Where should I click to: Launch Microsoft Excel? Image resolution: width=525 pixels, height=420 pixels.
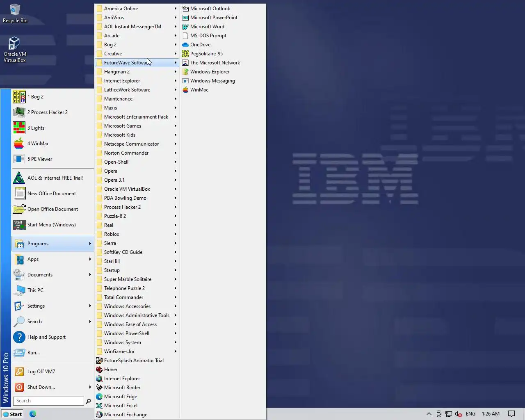(137, 406)
